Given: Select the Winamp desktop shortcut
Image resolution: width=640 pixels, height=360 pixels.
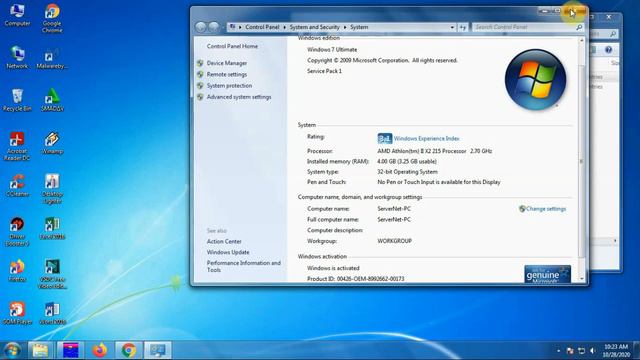Looking at the screenshot, I should [x=52, y=143].
